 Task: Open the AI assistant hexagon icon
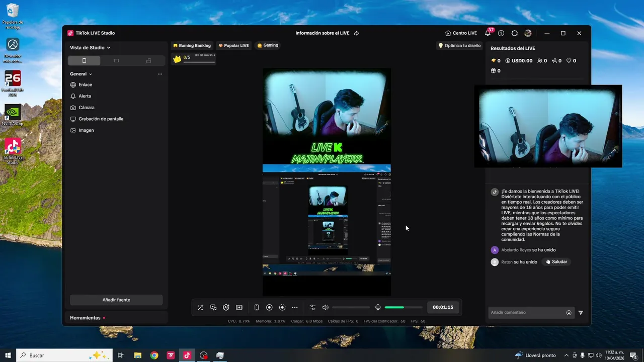tap(226, 307)
